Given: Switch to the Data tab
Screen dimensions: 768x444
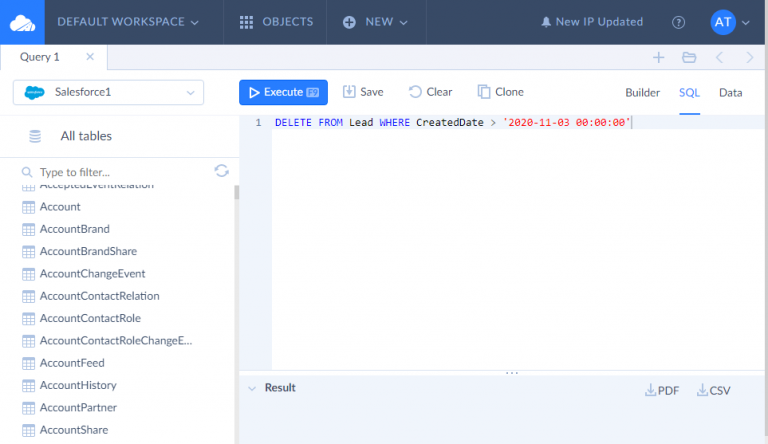Looking at the screenshot, I should point(730,92).
